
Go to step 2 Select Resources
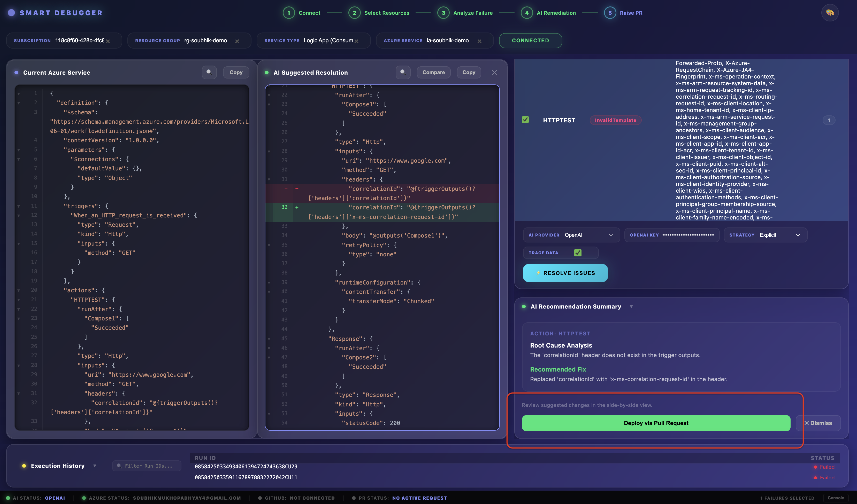point(379,13)
